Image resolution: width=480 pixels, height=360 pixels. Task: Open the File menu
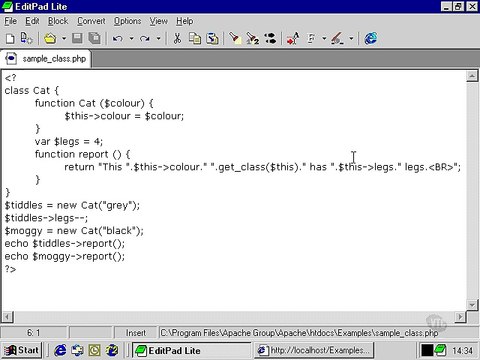point(10,21)
